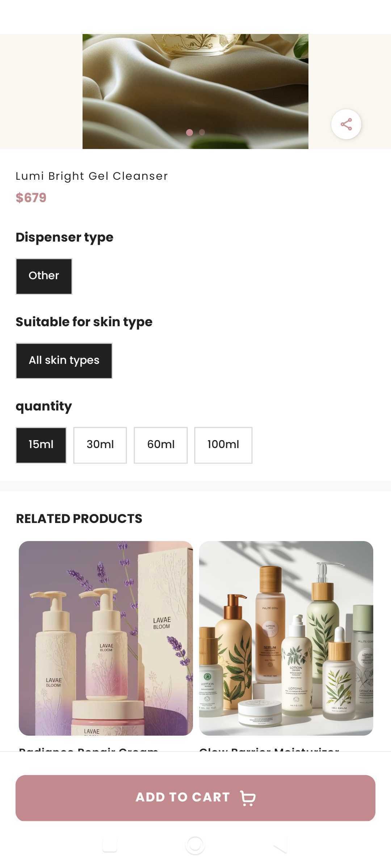Share the Lumi Bright Gel Cleanser
391x868 pixels.
tap(345, 124)
